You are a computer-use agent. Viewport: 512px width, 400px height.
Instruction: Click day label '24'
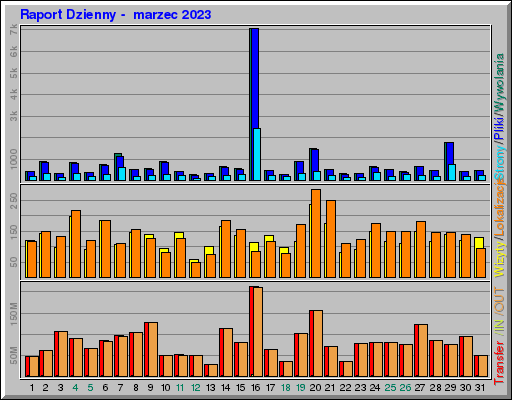pyautogui.click(x=375, y=388)
